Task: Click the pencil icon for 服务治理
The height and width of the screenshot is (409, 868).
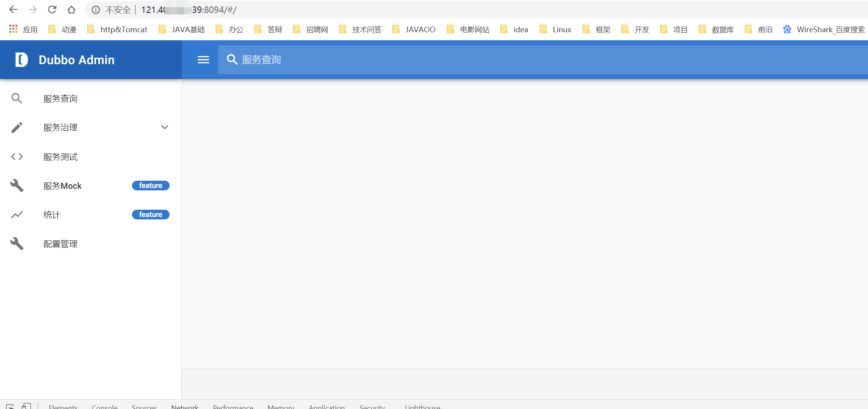Action: pyautogui.click(x=17, y=127)
